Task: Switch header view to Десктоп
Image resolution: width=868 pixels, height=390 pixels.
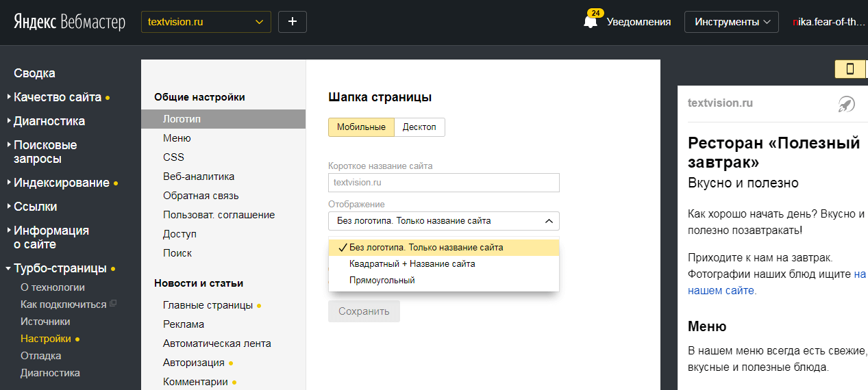Action: 419,127
